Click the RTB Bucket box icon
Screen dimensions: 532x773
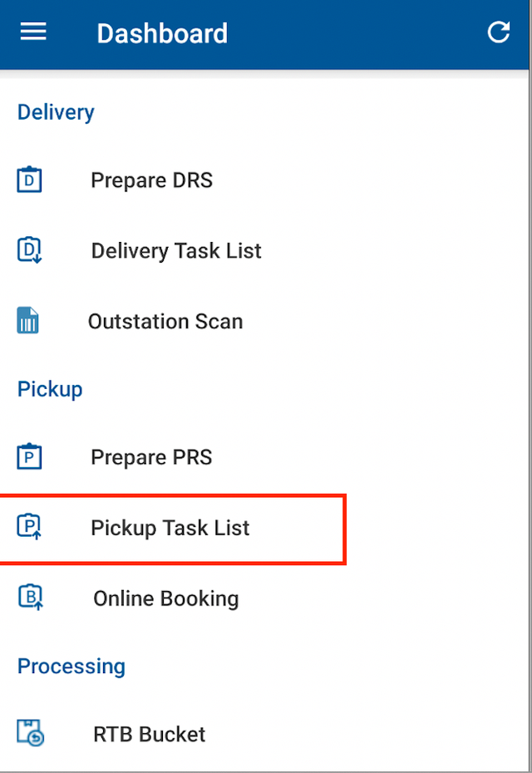[30, 734]
